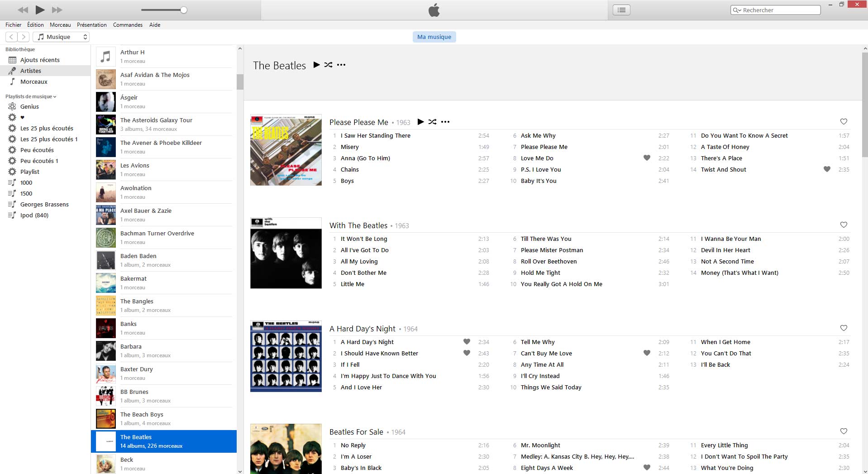Open the 1500 playlist
This screenshot has height=474, width=868.
(x=45, y=193)
